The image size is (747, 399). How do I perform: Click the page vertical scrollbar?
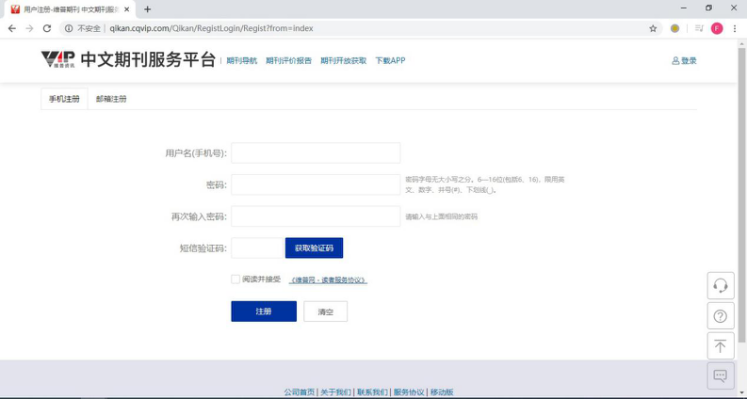pos(742,195)
